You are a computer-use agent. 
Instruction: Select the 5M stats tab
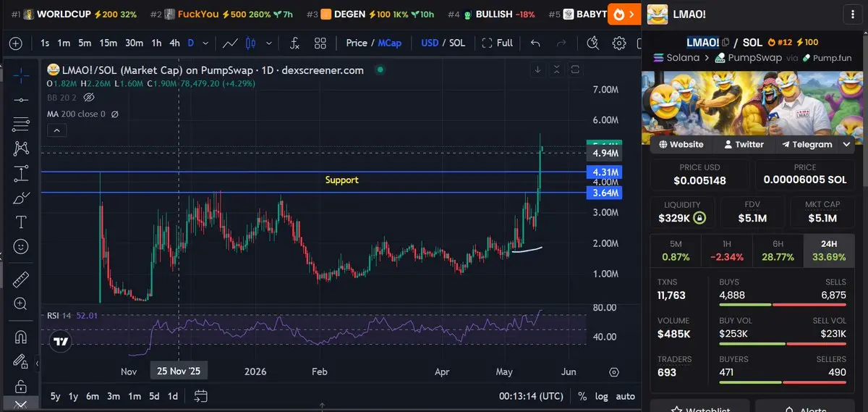[676, 251]
